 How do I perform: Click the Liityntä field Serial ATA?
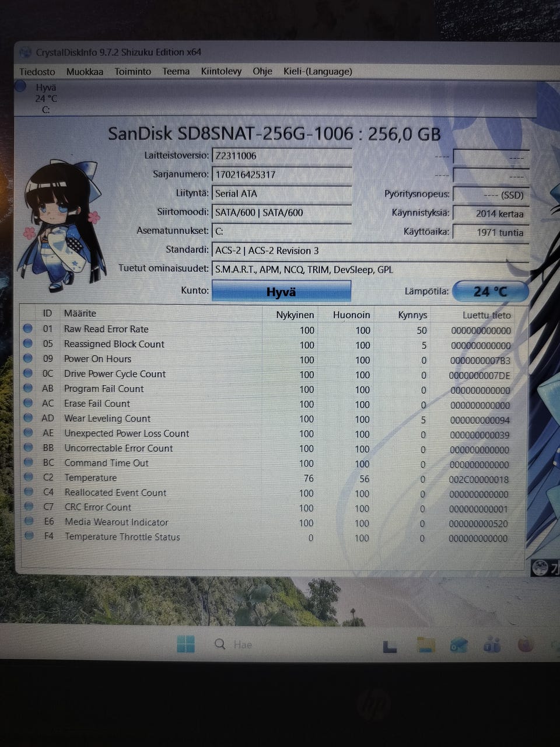(x=282, y=194)
